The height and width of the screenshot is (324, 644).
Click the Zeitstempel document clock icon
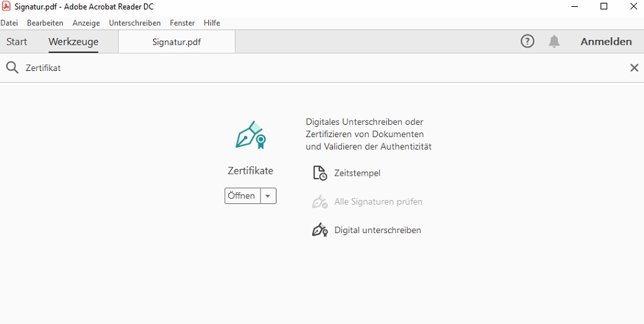point(320,173)
